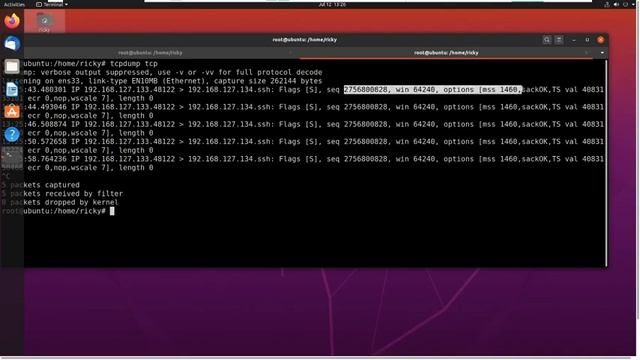Open the tab list dropdown arrow

coord(602,53)
